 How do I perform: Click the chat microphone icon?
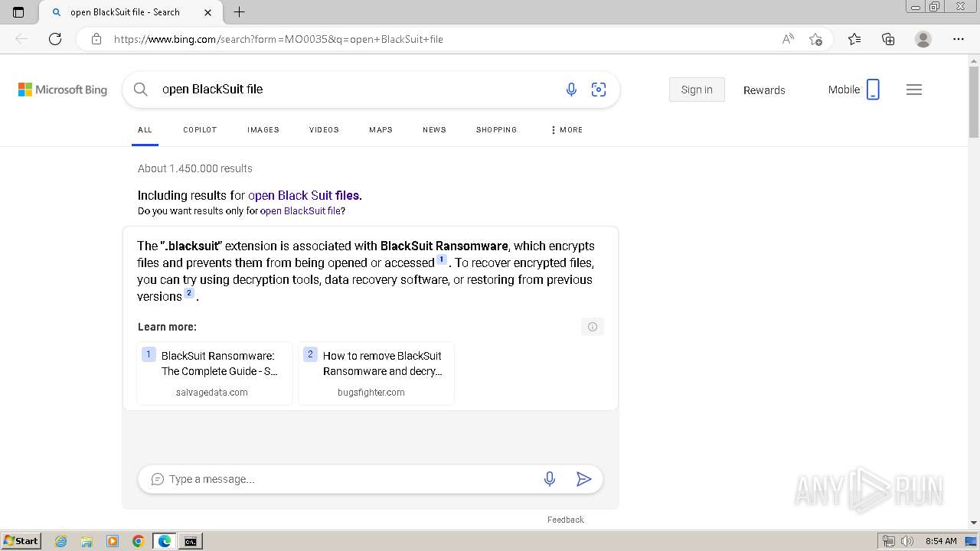[x=550, y=479]
